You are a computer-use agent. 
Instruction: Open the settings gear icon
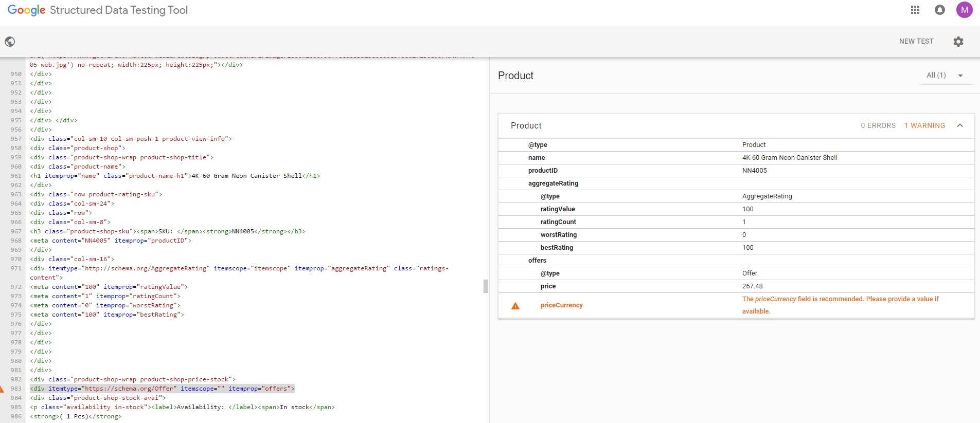coord(958,42)
